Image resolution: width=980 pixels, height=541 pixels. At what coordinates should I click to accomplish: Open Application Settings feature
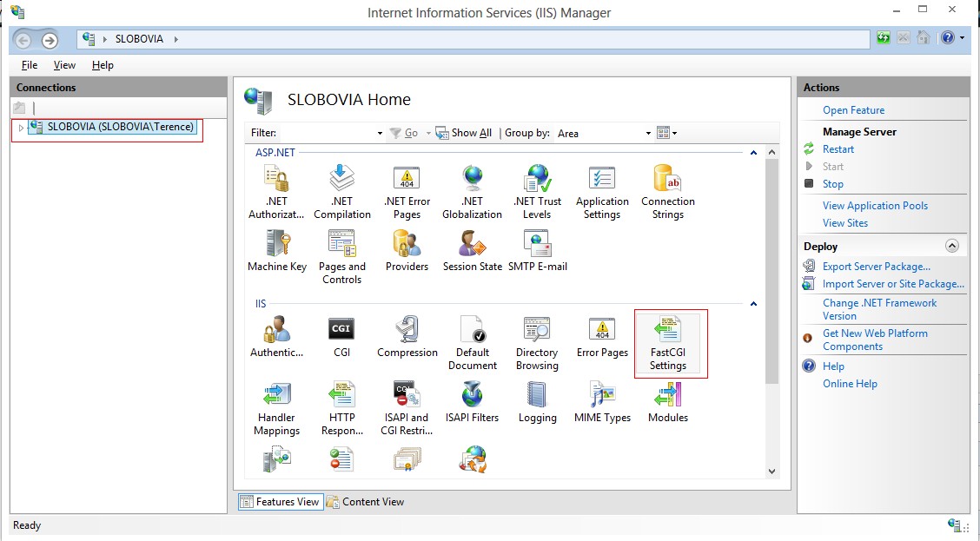(x=602, y=193)
